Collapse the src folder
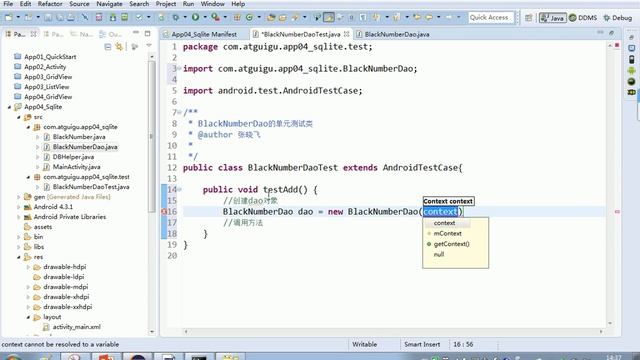 tap(19, 117)
